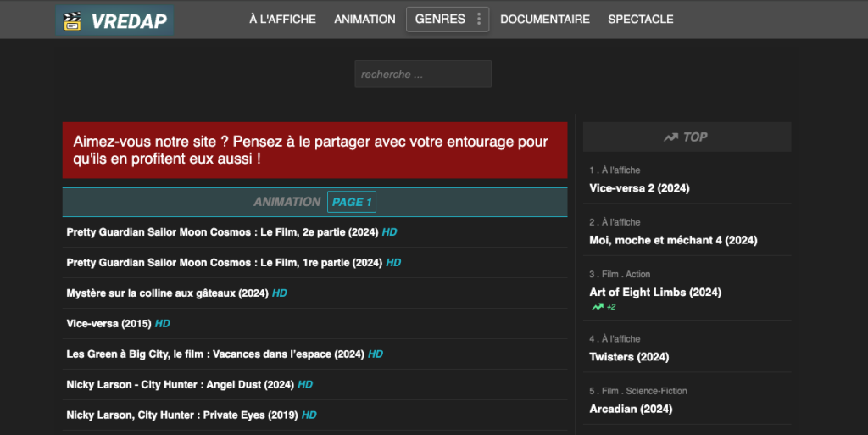Viewport: 868px width, 435px height.
Task: Click the recherche search input field
Action: [x=423, y=75]
